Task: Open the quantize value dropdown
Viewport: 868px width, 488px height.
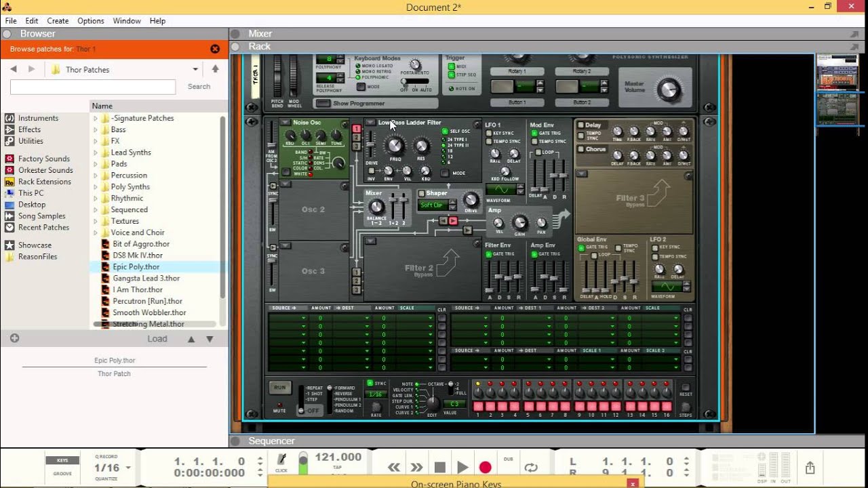Action: click(x=127, y=468)
